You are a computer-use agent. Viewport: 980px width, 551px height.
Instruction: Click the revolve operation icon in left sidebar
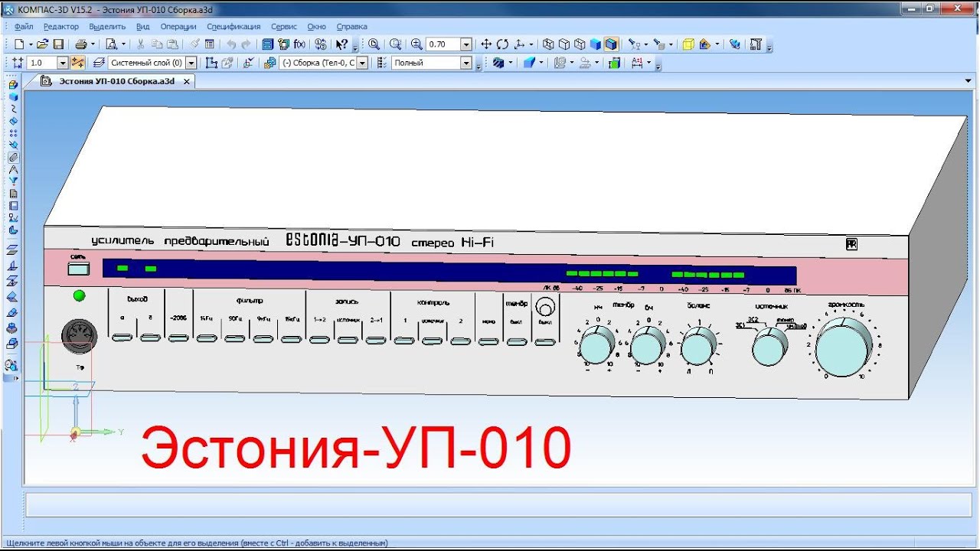pos(13,328)
